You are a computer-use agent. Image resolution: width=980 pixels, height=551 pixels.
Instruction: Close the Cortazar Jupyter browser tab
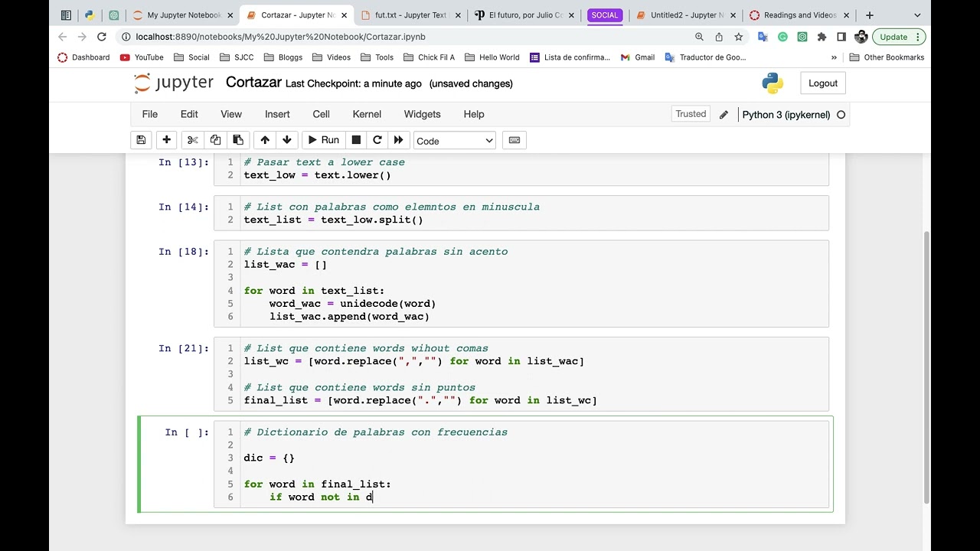coord(344,15)
